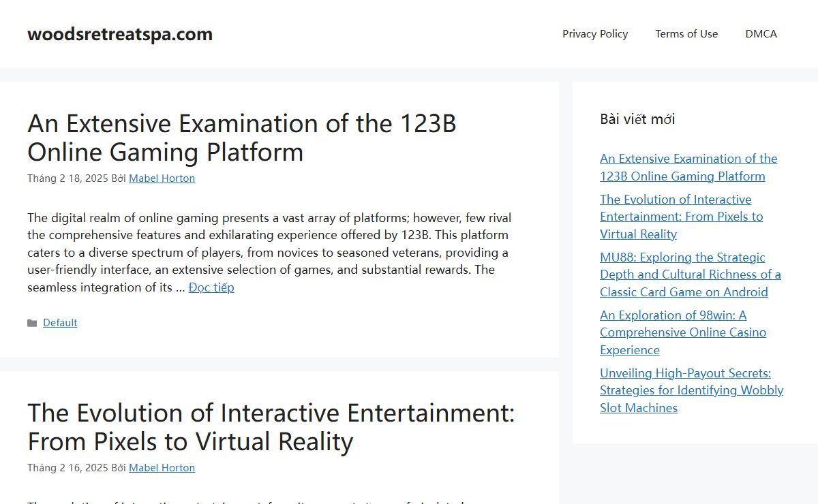Go to the Terms of Use page
This screenshot has width=818, height=504.
pyautogui.click(x=686, y=34)
